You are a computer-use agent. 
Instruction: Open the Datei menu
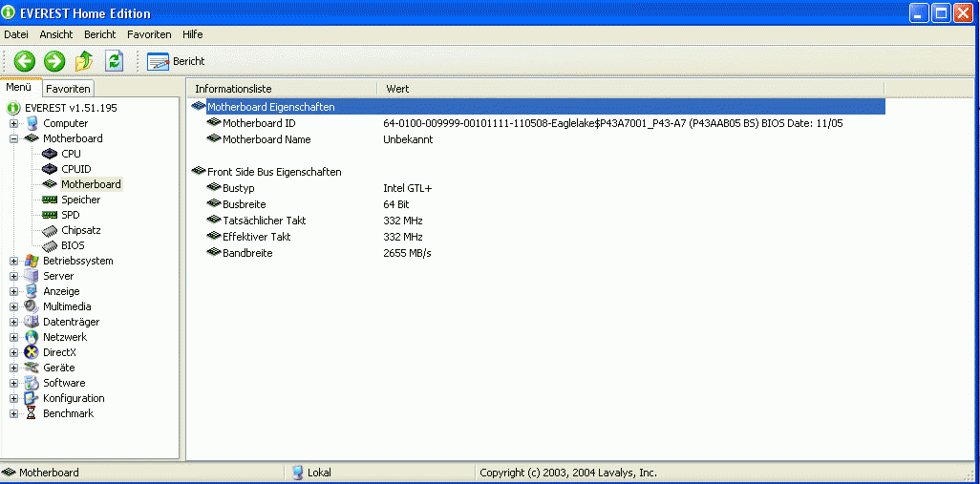(16, 34)
